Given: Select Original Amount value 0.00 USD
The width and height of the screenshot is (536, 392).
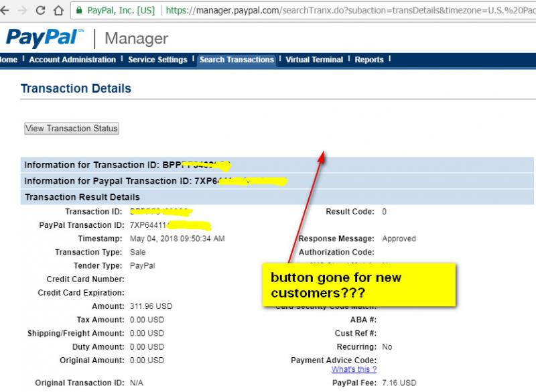Looking at the screenshot, I should [147, 361].
